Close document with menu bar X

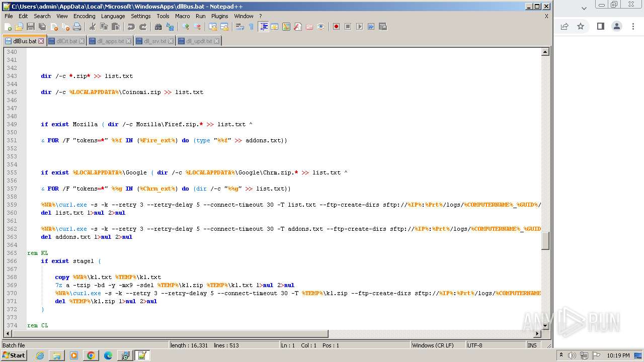pyautogui.click(x=546, y=16)
